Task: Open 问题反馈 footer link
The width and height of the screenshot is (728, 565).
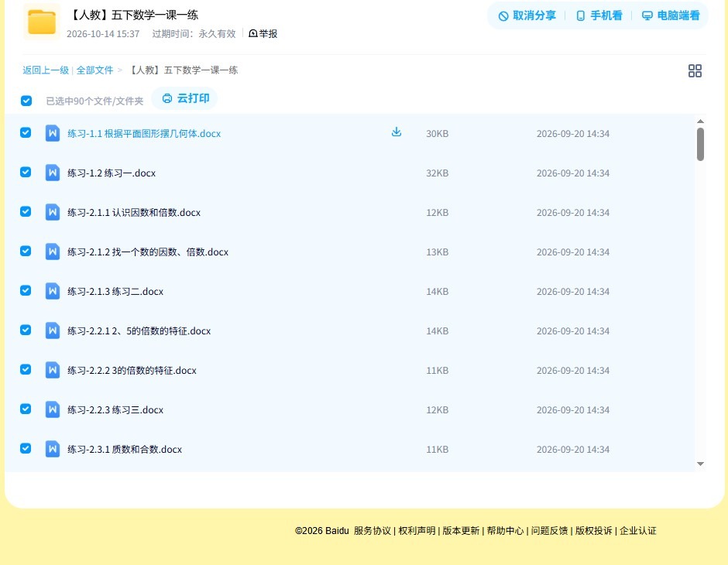Action: click(549, 531)
